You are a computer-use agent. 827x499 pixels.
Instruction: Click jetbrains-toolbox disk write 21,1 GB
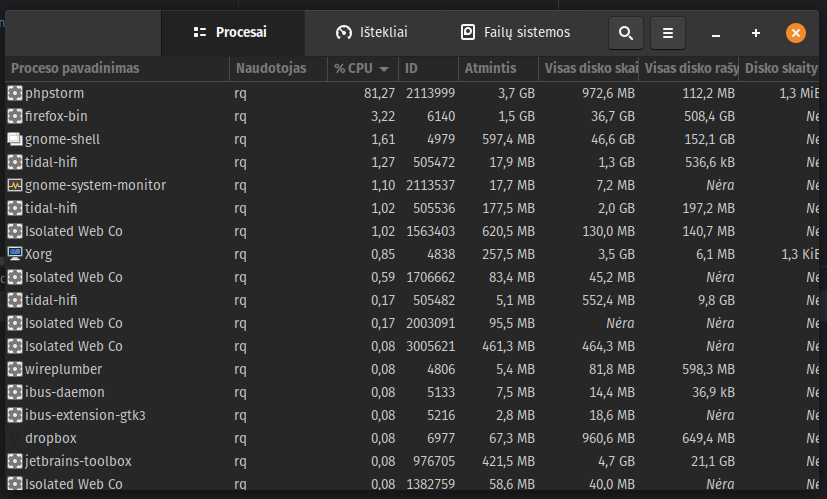tap(713, 462)
